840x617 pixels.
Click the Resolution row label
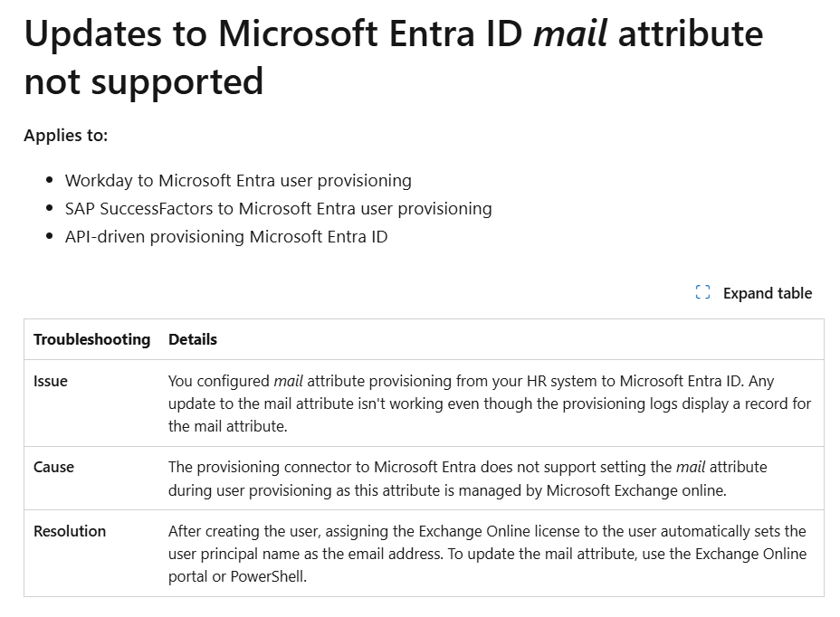(x=70, y=531)
